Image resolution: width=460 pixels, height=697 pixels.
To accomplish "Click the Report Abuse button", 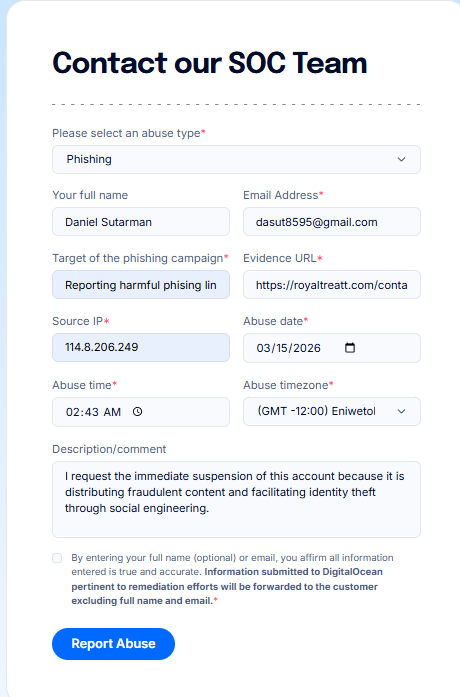I will [x=113, y=644].
